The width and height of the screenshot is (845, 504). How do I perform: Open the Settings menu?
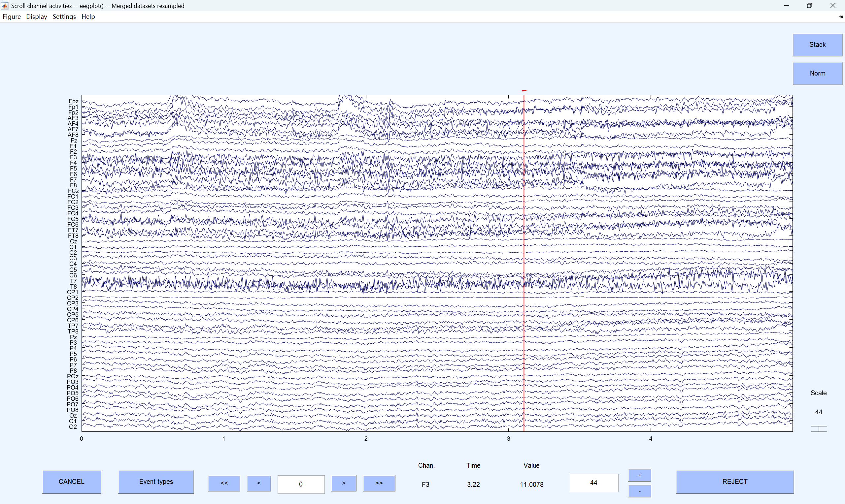pyautogui.click(x=64, y=16)
